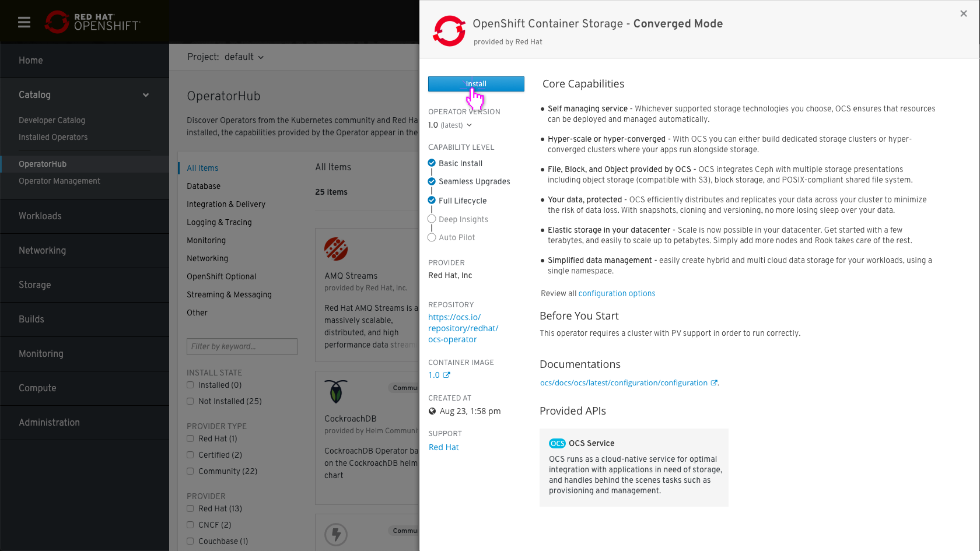Expand the Monitoring navigation section in sidebar
980x551 pixels.
(x=85, y=354)
